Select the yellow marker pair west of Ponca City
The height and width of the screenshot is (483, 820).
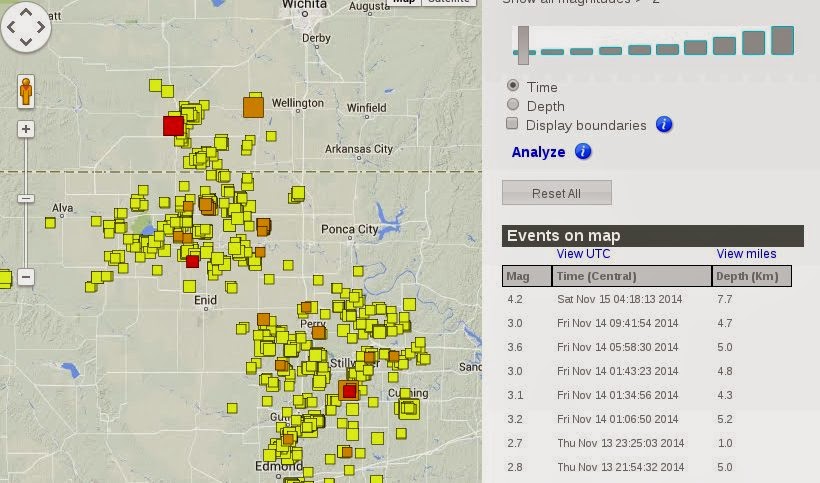point(297,194)
